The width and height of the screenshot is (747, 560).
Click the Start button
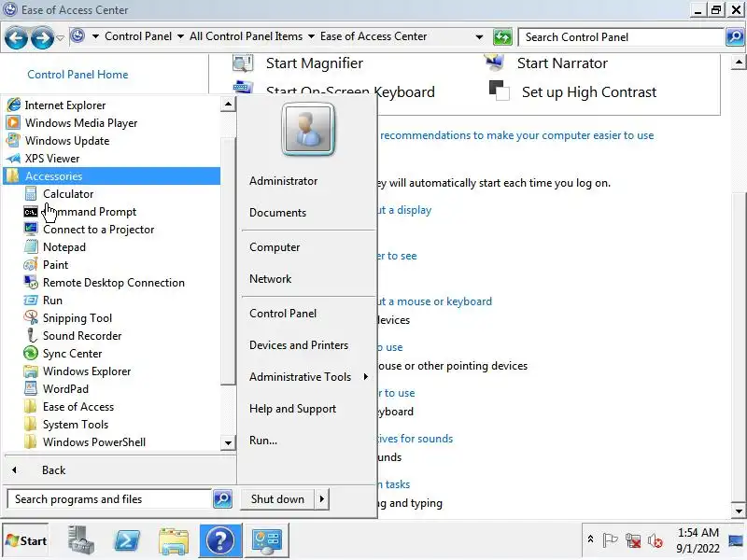pos(26,540)
